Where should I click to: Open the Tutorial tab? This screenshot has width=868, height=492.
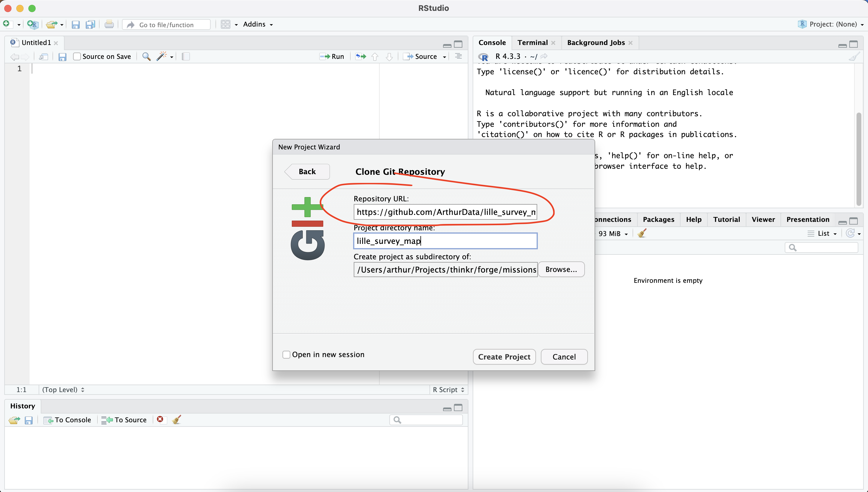click(x=726, y=220)
